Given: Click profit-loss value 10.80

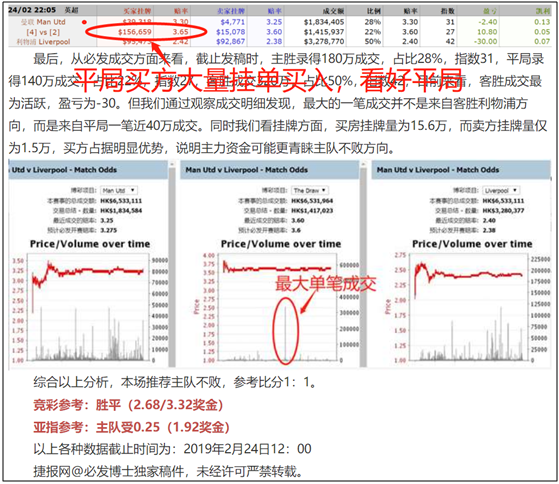Looking at the screenshot, I should click(487, 32).
